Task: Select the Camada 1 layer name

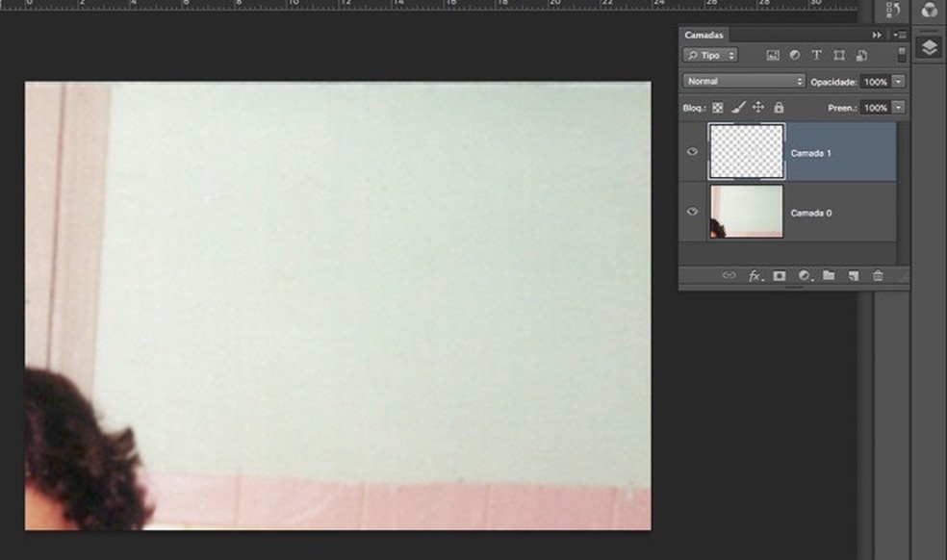Action: 810,153
